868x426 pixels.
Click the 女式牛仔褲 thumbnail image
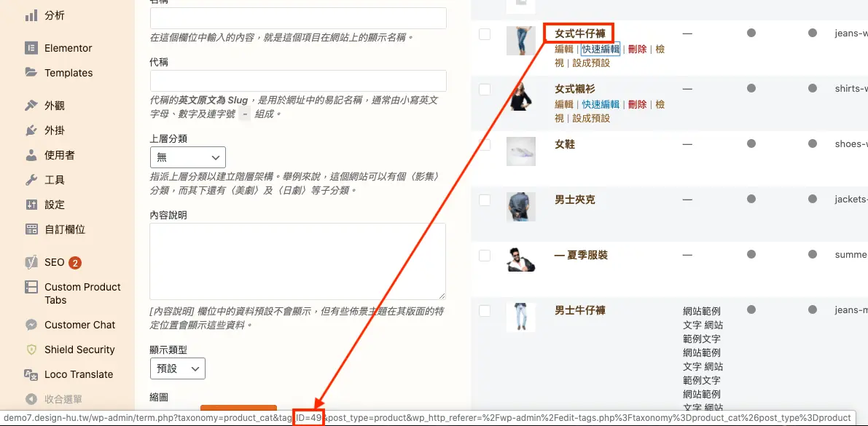pyautogui.click(x=521, y=41)
